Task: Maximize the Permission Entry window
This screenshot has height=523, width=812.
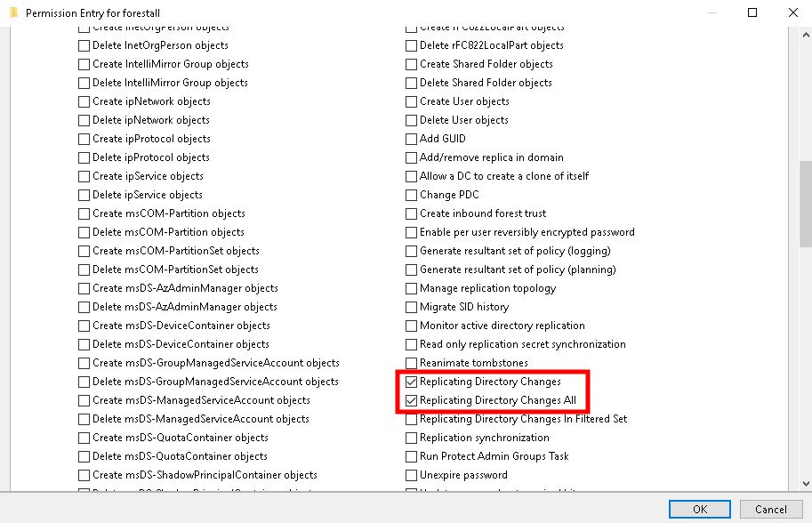Action: click(752, 13)
